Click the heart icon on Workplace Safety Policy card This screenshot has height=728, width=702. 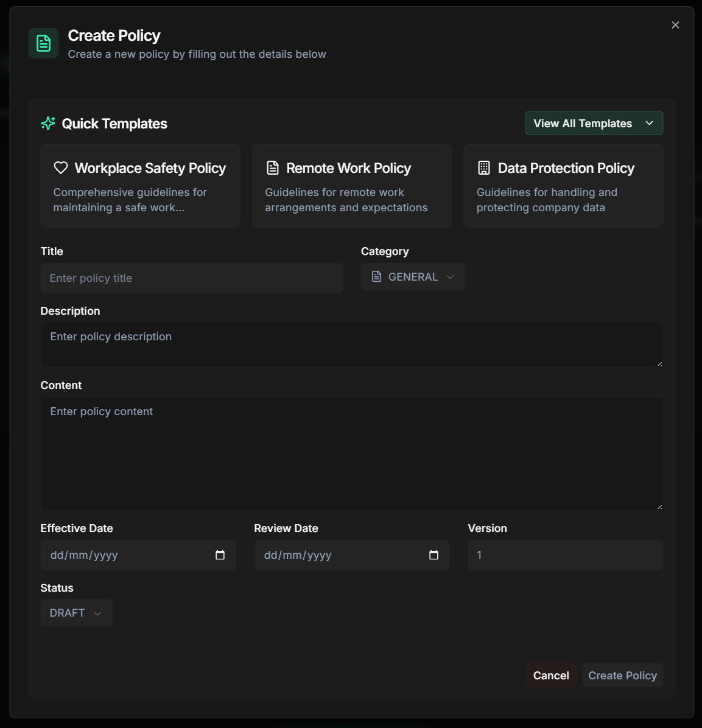click(x=60, y=167)
